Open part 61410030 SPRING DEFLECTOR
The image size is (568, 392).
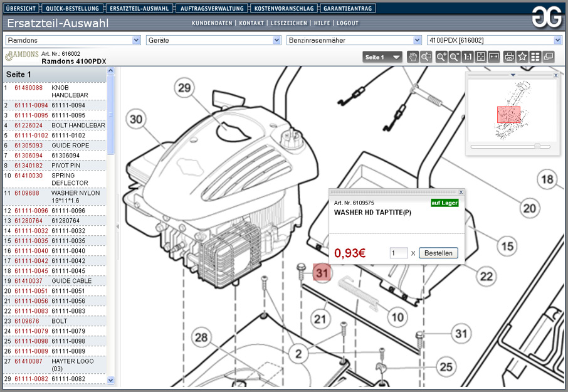[55, 179]
